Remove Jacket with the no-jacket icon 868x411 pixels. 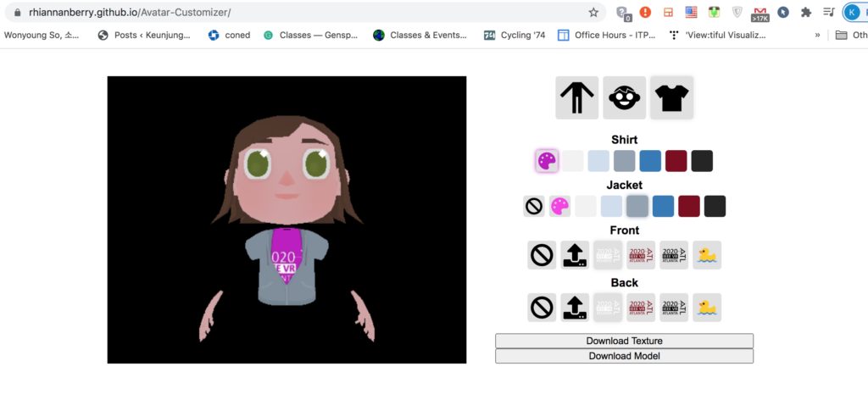pos(534,206)
